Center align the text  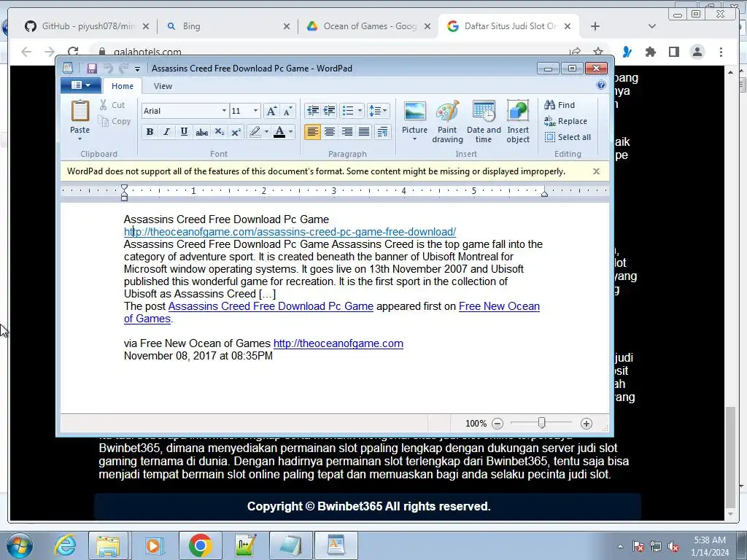click(x=330, y=132)
